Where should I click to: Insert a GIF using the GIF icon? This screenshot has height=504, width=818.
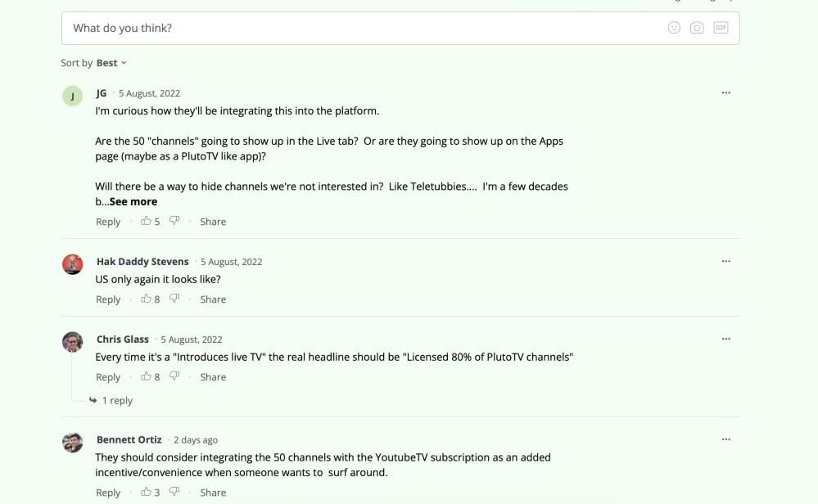721,28
